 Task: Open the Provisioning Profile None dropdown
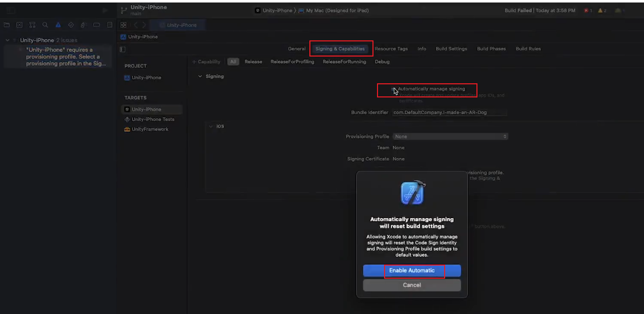(450, 136)
